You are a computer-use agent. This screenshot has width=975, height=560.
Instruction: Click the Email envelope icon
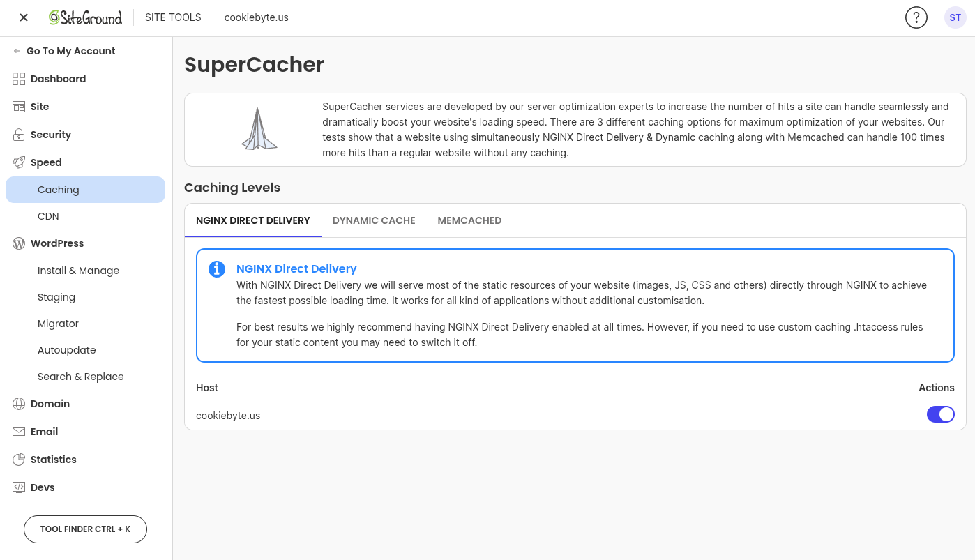19,432
